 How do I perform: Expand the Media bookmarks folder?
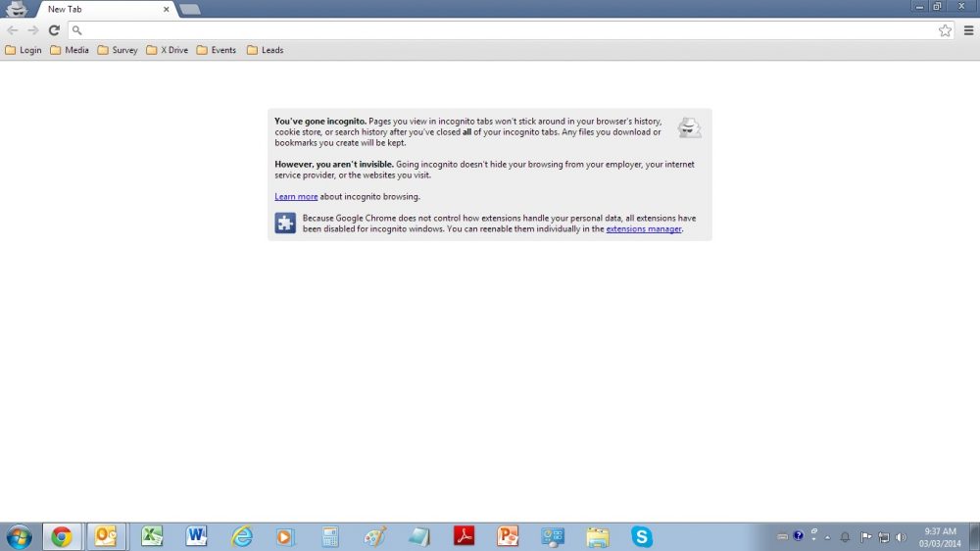(x=70, y=50)
